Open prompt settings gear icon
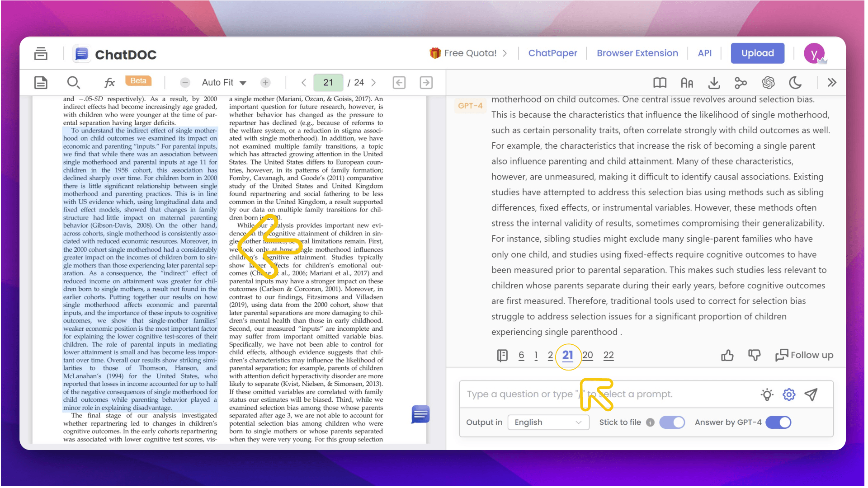 click(x=789, y=394)
